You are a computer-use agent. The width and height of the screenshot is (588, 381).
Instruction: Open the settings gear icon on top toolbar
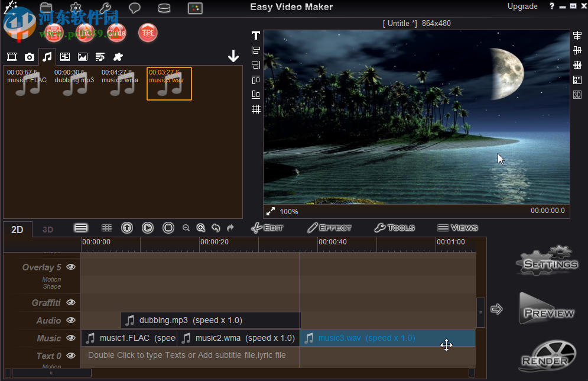pyautogui.click(x=76, y=8)
